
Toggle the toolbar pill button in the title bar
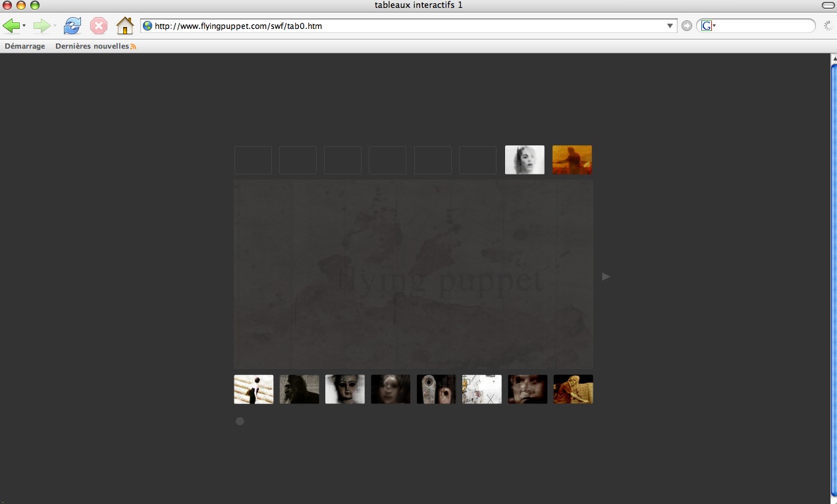click(x=828, y=5)
